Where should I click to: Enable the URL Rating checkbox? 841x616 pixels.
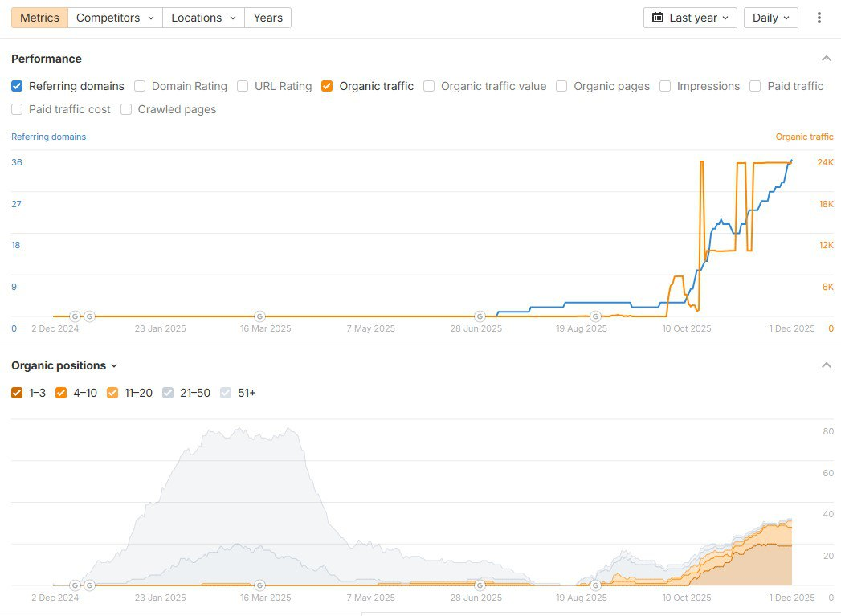pyautogui.click(x=243, y=86)
